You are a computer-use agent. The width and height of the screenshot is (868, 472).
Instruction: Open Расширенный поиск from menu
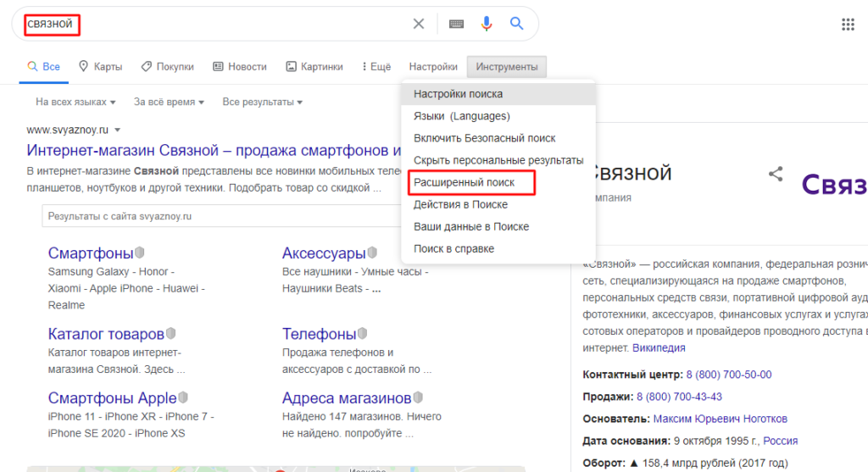498,182
